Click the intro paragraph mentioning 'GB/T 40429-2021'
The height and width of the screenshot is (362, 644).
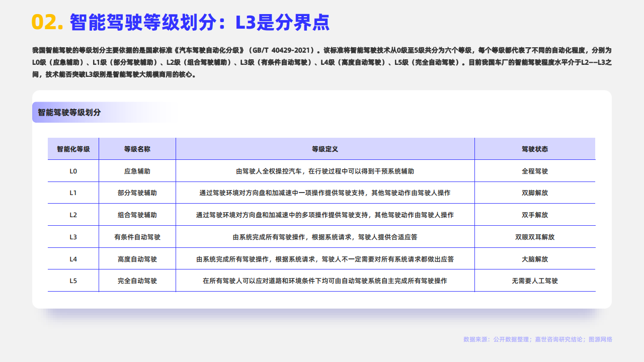[x=321, y=62]
